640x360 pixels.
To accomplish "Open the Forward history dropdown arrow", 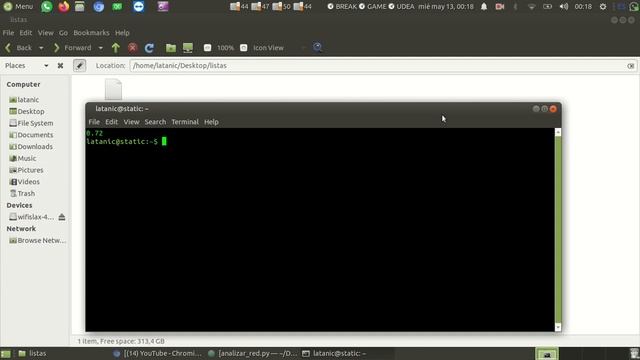I will coord(100,48).
